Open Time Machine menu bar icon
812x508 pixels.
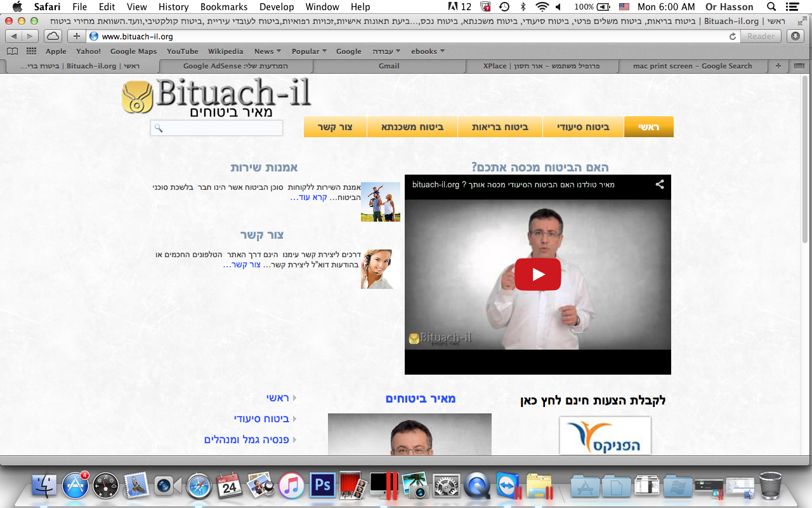click(504, 7)
